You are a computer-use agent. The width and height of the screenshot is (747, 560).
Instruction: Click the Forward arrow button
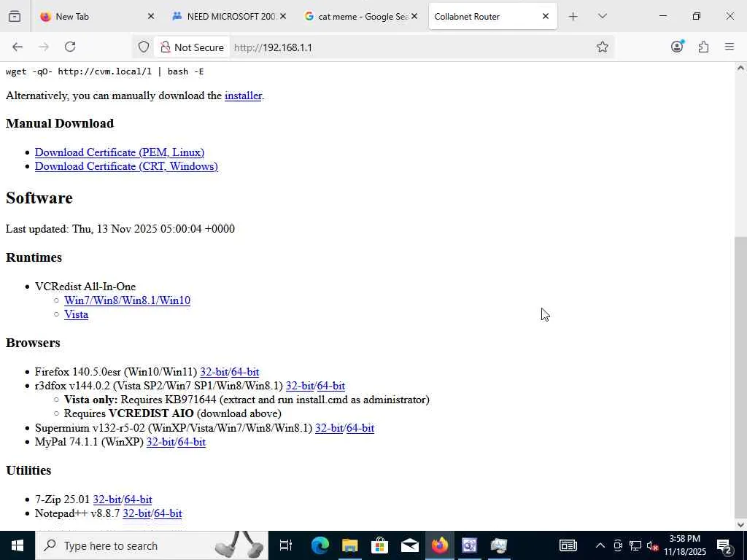[x=44, y=47]
